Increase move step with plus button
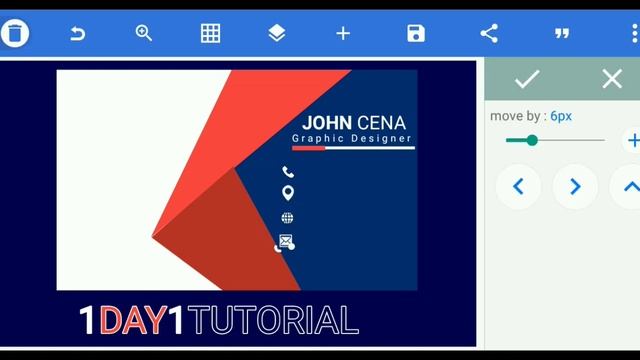This screenshot has width=640, height=360. coord(632,140)
